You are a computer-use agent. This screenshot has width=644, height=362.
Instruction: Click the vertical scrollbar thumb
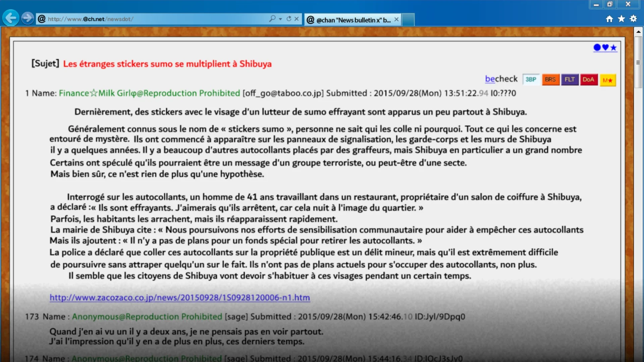[x=638, y=62]
